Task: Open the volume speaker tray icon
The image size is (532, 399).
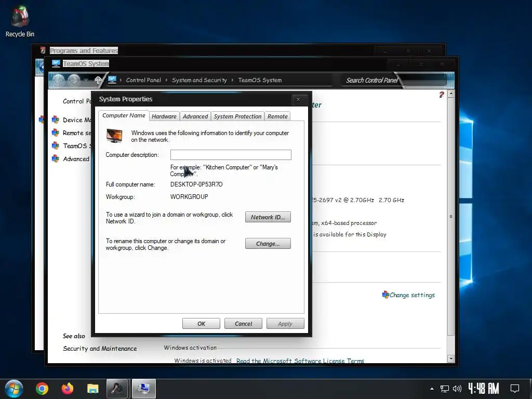Action: click(457, 389)
